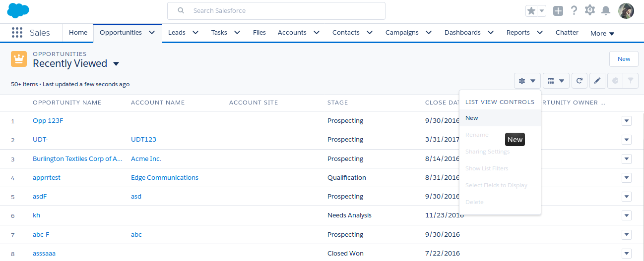Click the Help question mark icon
Viewport: 644px width, 261px height.
tap(574, 10)
